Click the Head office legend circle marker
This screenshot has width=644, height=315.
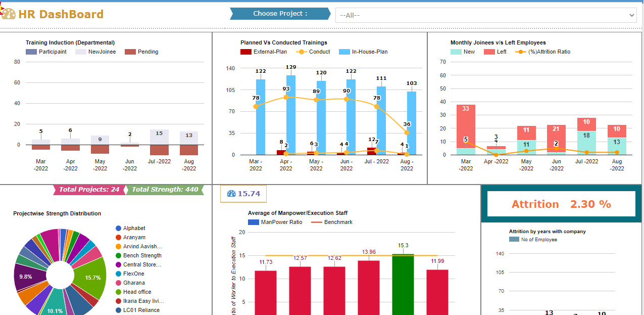pos(118,292)
